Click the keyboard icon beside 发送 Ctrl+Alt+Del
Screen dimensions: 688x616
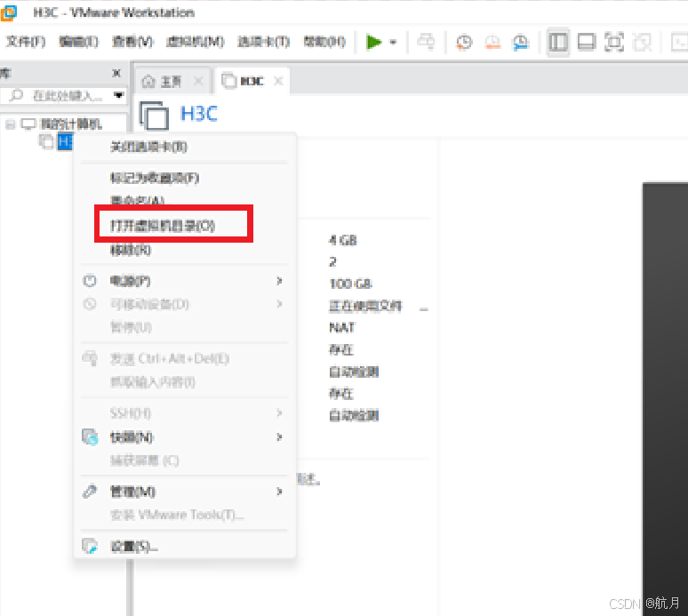click(x=90, y=358)
